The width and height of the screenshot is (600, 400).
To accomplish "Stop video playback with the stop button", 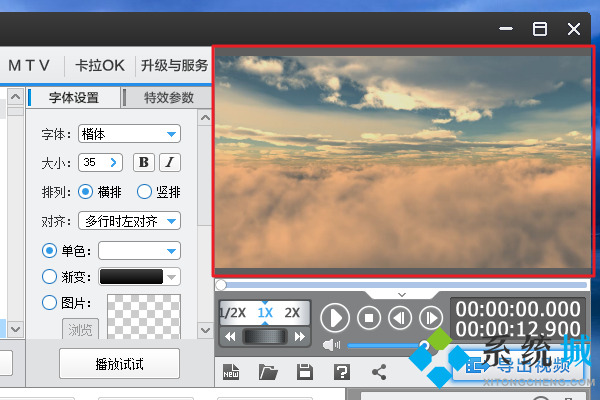I will point(369,318).
